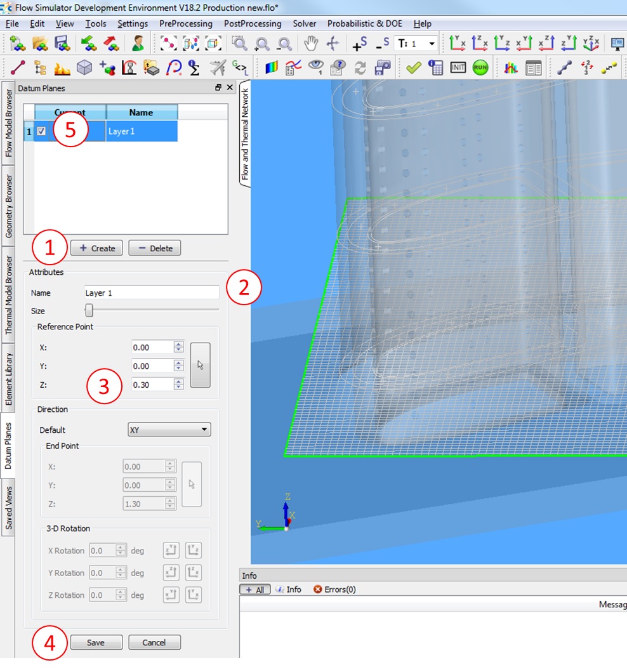
Task: Click the Size slider handle
Action: coord(89,310)
